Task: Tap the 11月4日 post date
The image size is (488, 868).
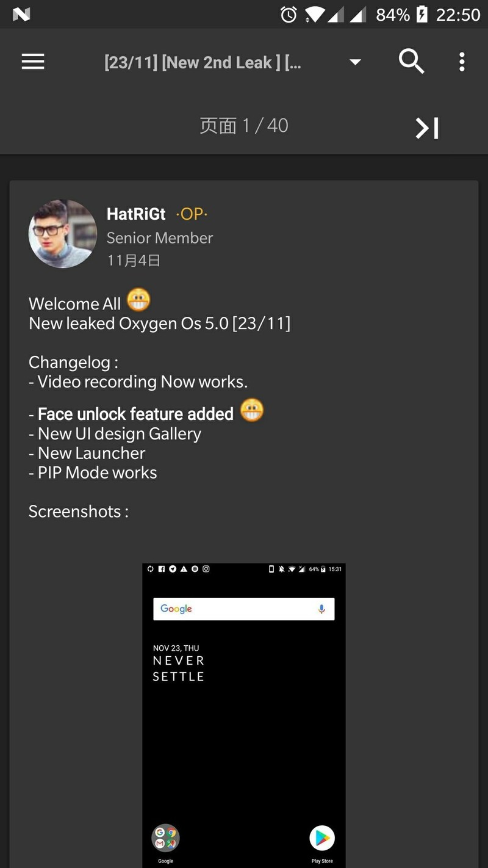Action: point(134,261)
